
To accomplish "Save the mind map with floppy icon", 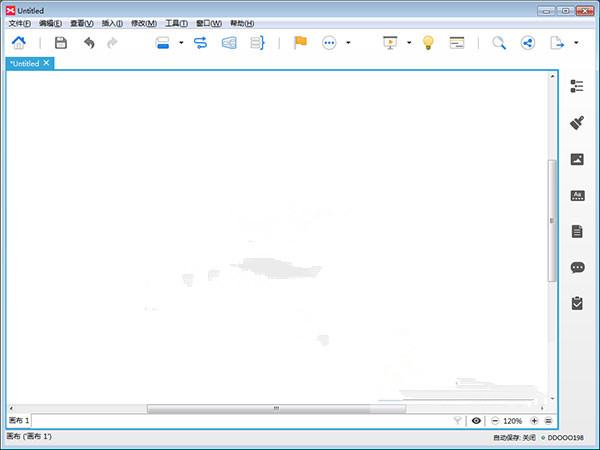I will point(60,42).
